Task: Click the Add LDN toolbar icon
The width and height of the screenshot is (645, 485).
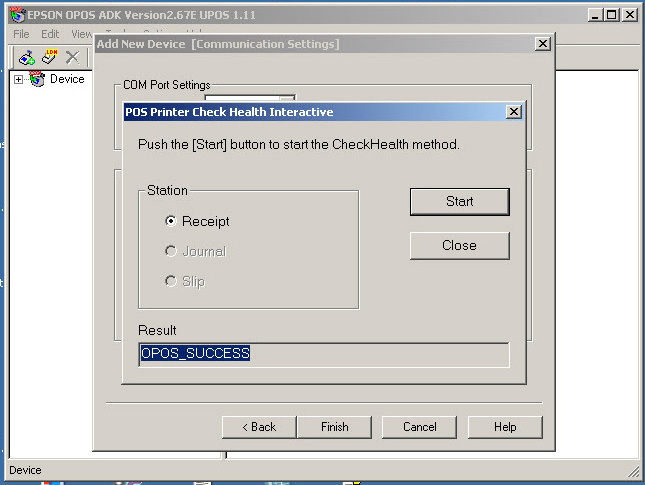Action: [x=50, y=57]
